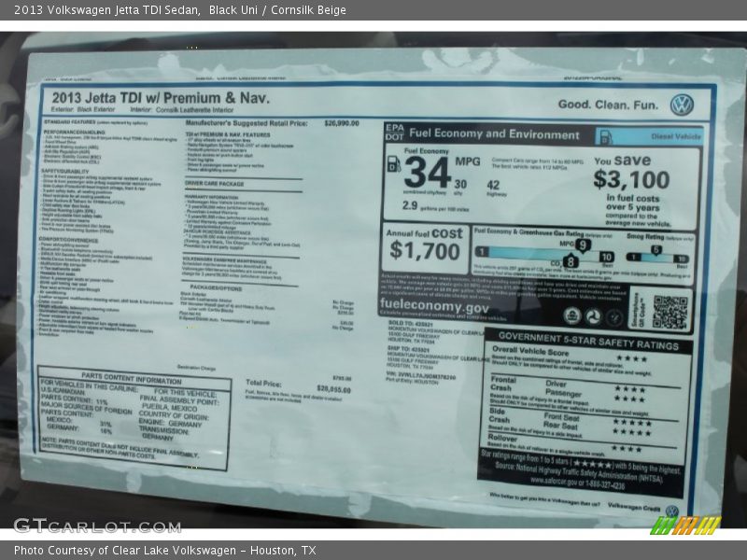The height and width of the screenshot is (560, 747).
Task: Click the '$26,990.00' suggested retail price
Action: 342,123
